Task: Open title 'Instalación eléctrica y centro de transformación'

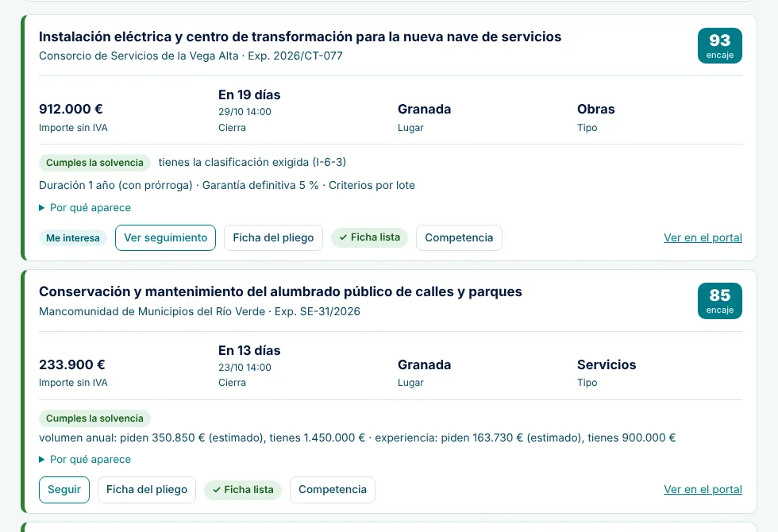Action: pos(300,37)
